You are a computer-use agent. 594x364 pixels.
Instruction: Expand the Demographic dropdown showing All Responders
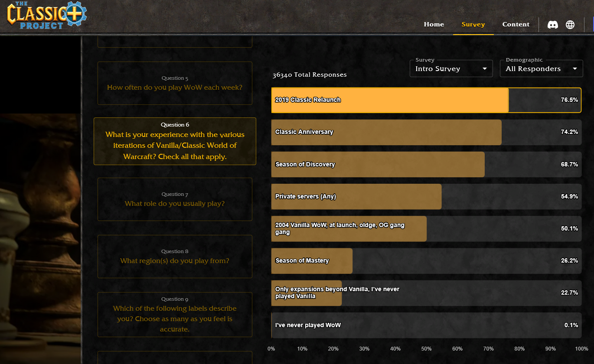542,68
